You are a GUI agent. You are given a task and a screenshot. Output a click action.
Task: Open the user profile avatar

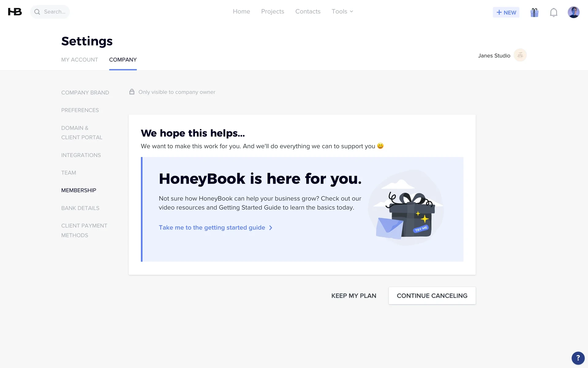(573, 12)
